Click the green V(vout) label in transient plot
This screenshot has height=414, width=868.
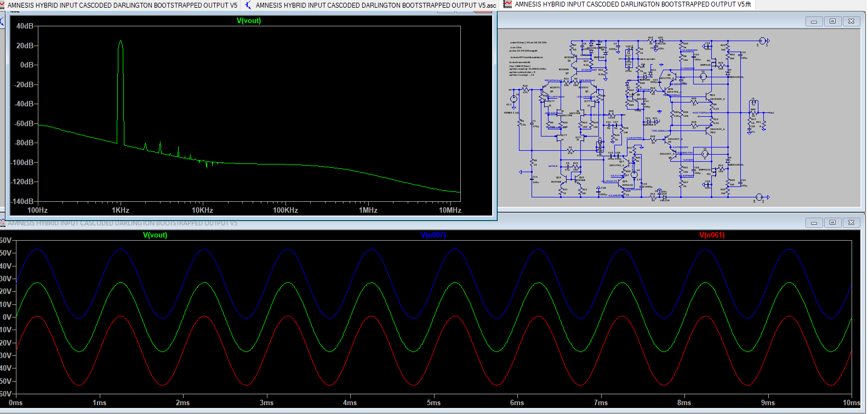[155, 235]
